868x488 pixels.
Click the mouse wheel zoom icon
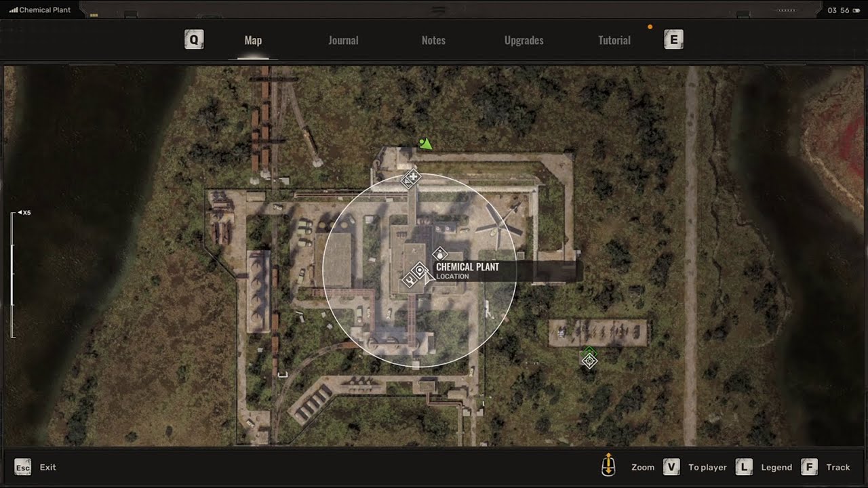[608, 464]
